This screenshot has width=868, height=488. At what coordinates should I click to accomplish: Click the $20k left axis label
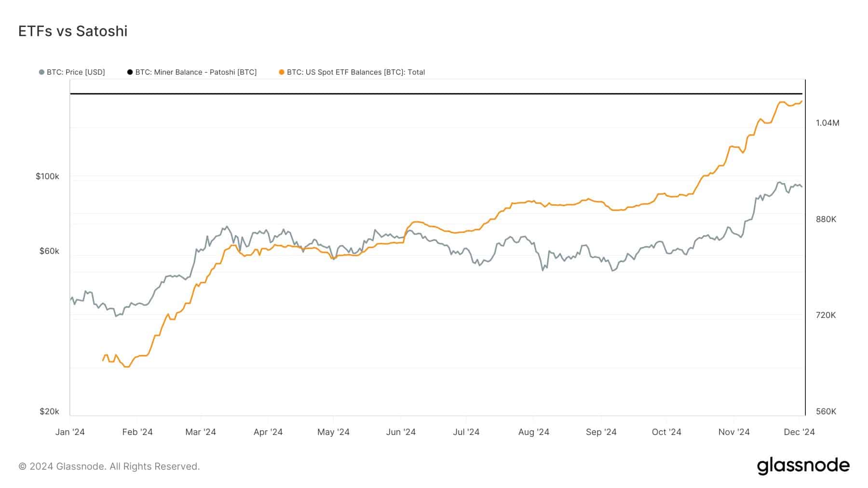pos(49,411)
